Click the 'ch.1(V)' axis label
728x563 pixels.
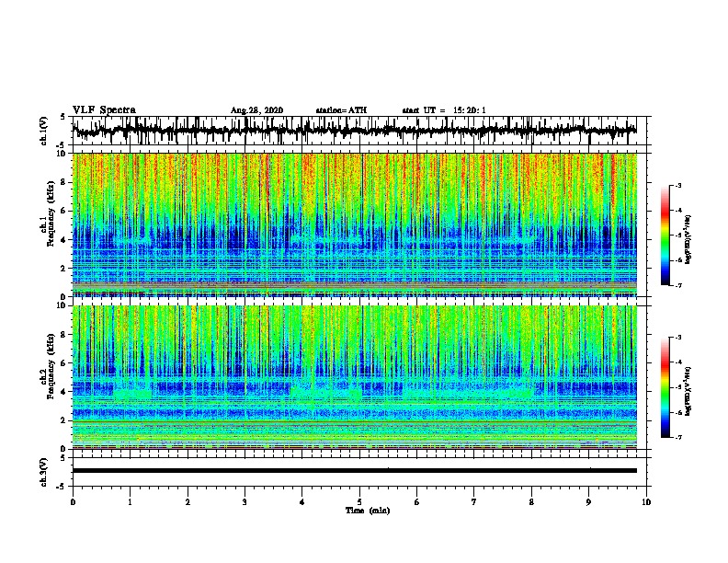(x=44, y=131)
